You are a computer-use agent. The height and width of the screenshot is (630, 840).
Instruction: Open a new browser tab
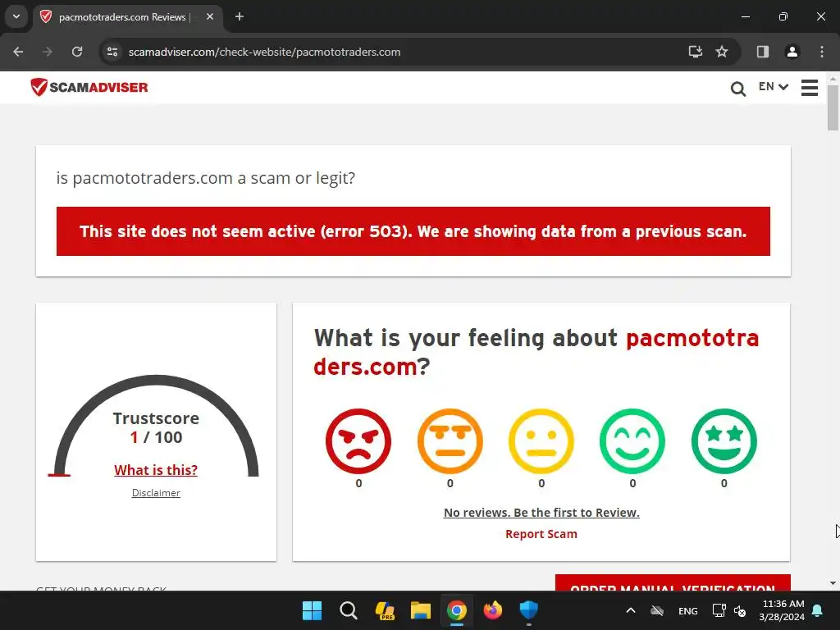[x=240, y=16]
